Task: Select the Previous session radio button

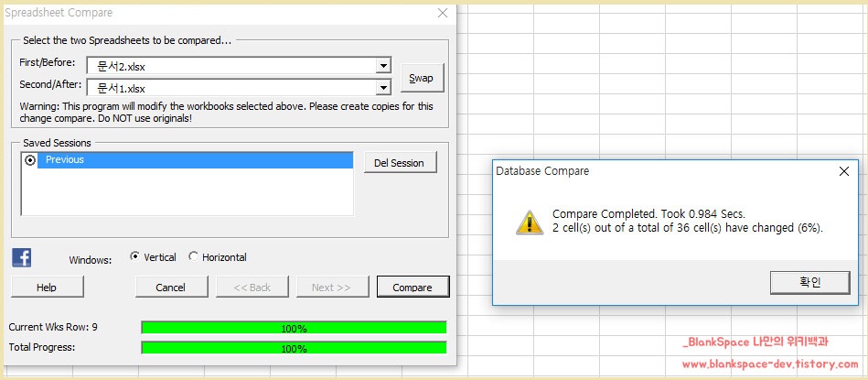Action: coord(30,160)
